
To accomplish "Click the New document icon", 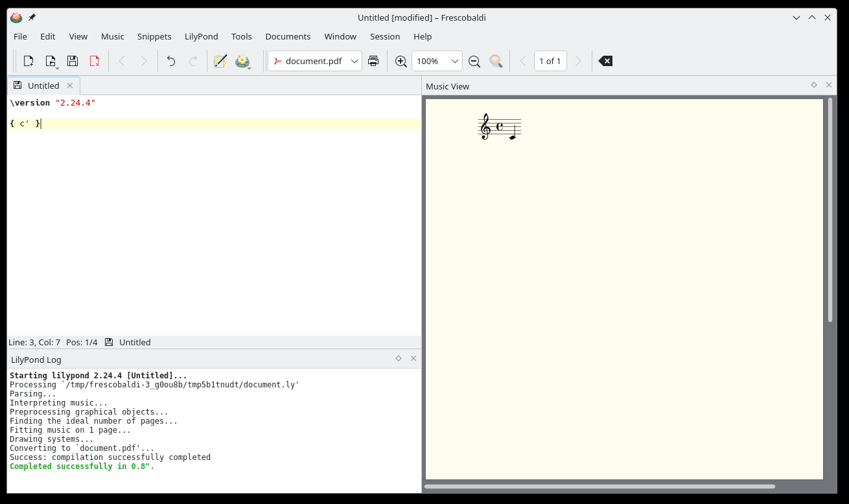I will click(29, 61).
